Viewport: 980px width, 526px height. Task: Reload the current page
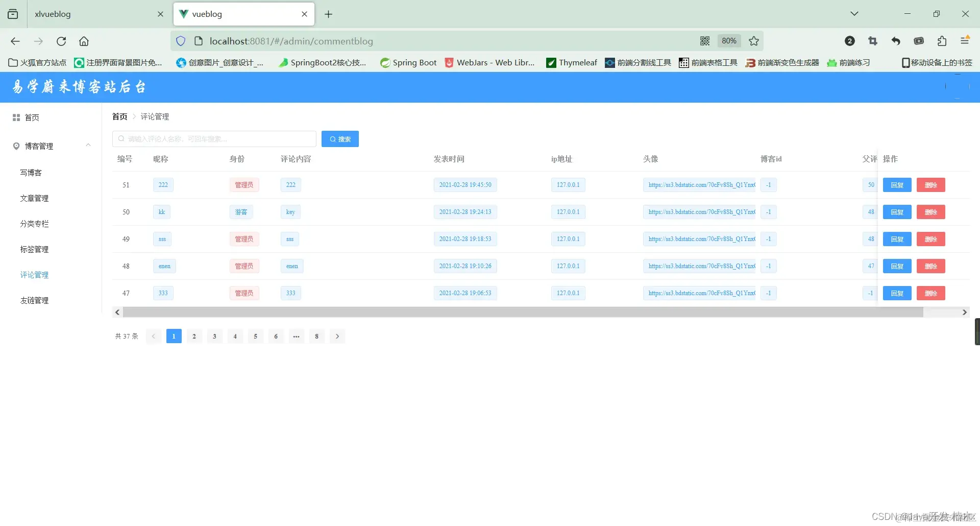(x=61, y=41)
